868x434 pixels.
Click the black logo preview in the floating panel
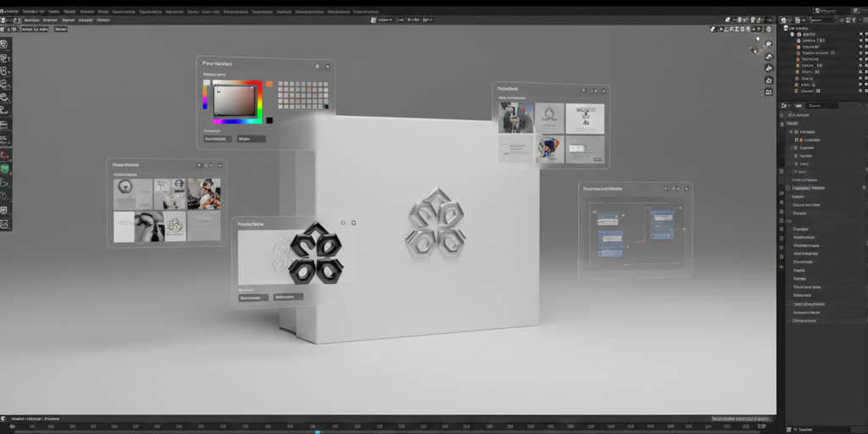[315, 253]
